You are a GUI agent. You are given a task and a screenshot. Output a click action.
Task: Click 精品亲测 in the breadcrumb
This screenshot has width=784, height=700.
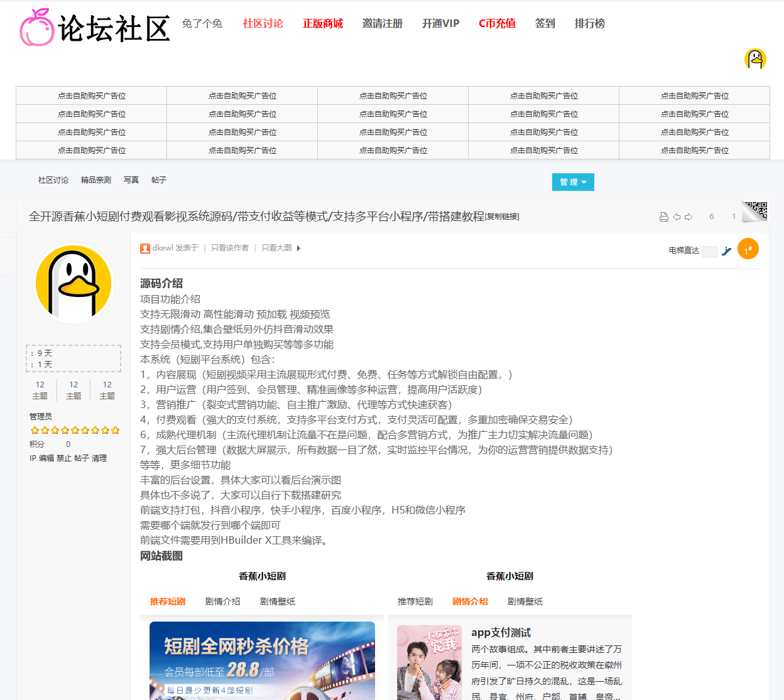tap(95, 180)
